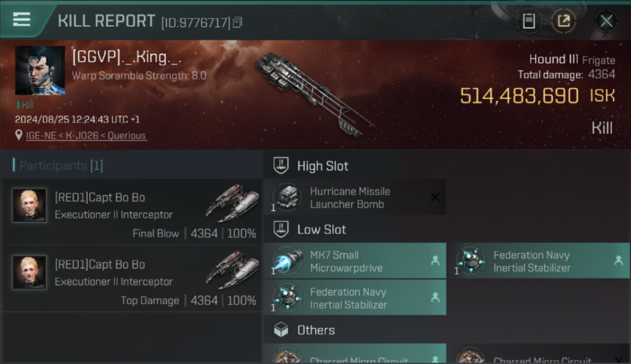This screenshot has width=631, height=364.
Task: Open the Final Blow participant entry
Action: [132, 212]
